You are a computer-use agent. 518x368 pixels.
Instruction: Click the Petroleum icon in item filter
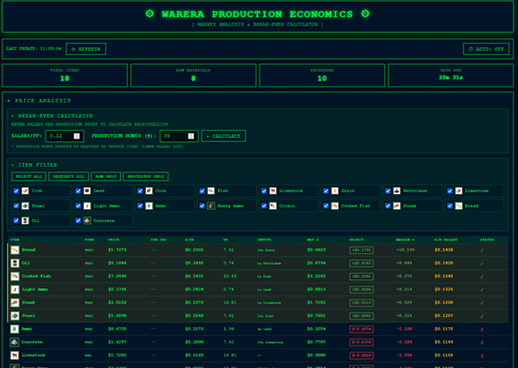pos(397,191)
